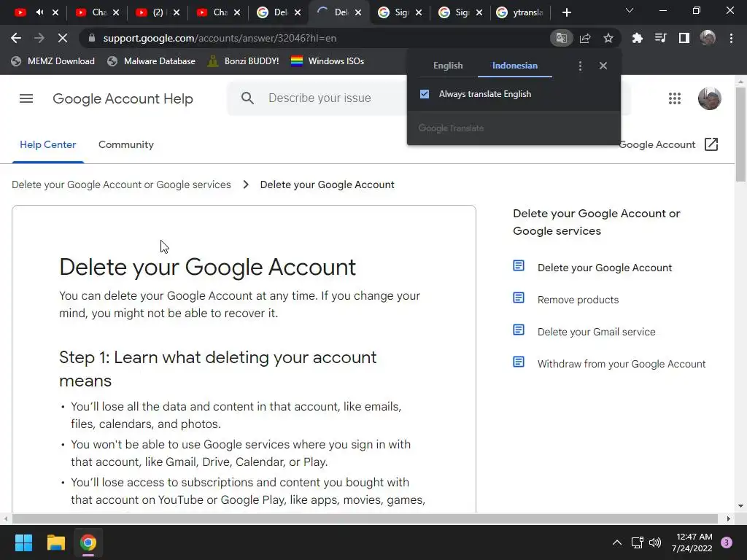Switch to the ytransla tab
Viewport: 747px width, 560px height.
point(520,12)
